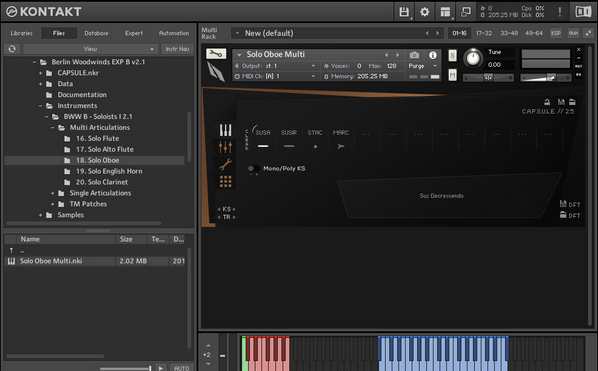Toggle the AUTO preview button
598x371 pixels.
tap(182, 368)
